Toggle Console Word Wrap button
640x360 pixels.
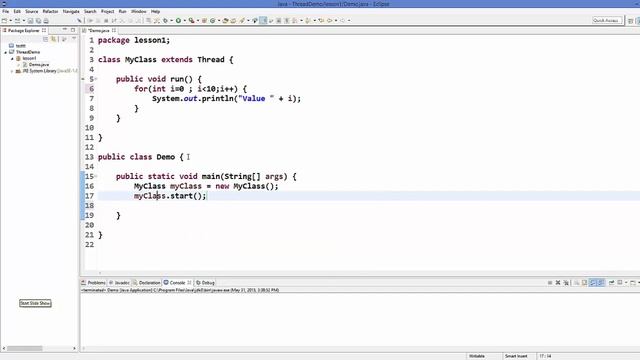tap(593, 282)
